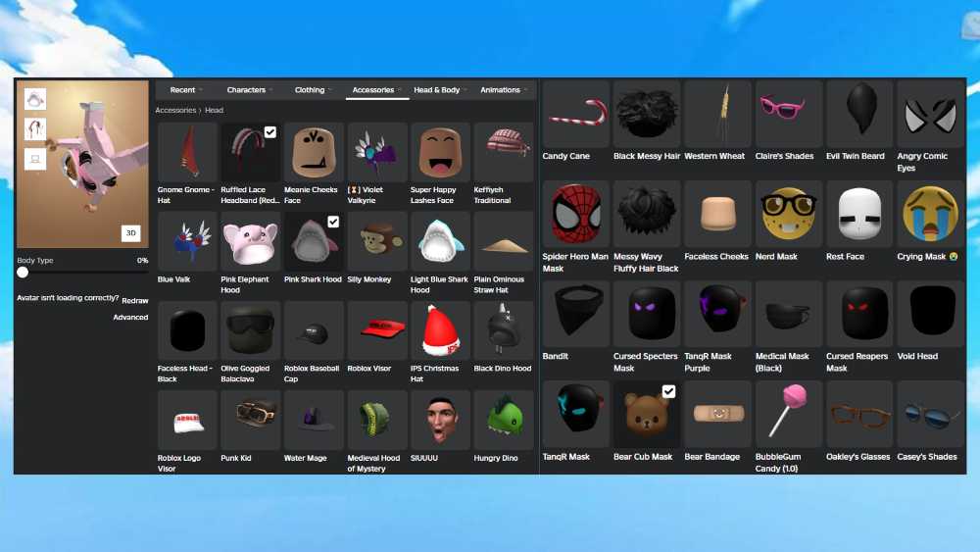The width and height of the screenshot is (980, 552).
Task: Select the Nerd Mask
Action: (788, 214)
